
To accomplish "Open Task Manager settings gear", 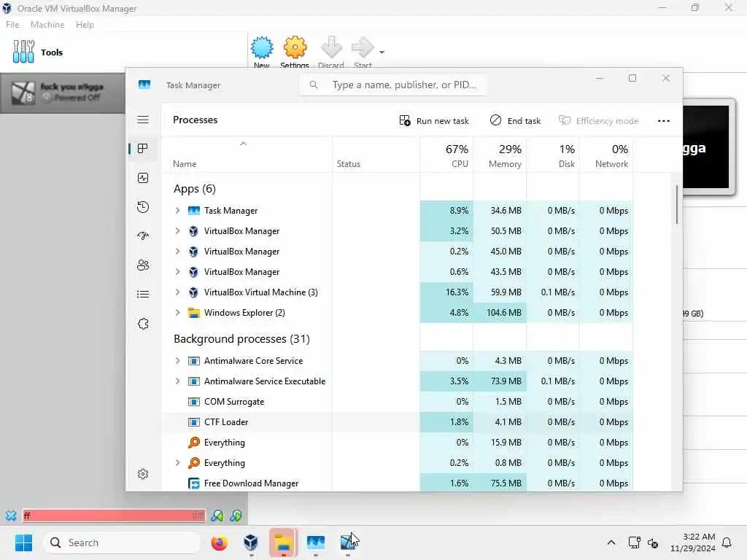I will [143, 474].
